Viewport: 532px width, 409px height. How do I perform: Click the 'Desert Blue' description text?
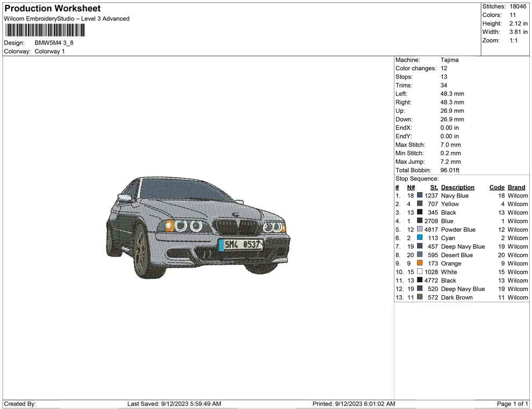pos(457,255)
